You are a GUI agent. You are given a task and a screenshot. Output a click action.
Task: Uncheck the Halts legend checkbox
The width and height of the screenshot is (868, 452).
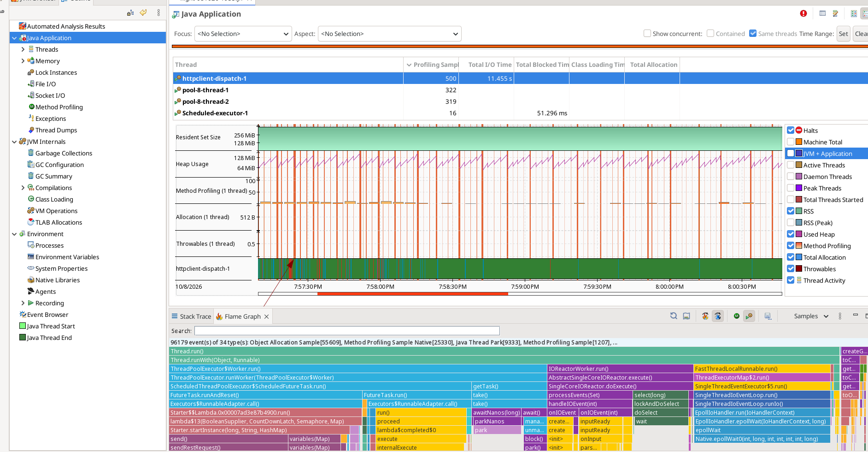(x=791, y=130)
